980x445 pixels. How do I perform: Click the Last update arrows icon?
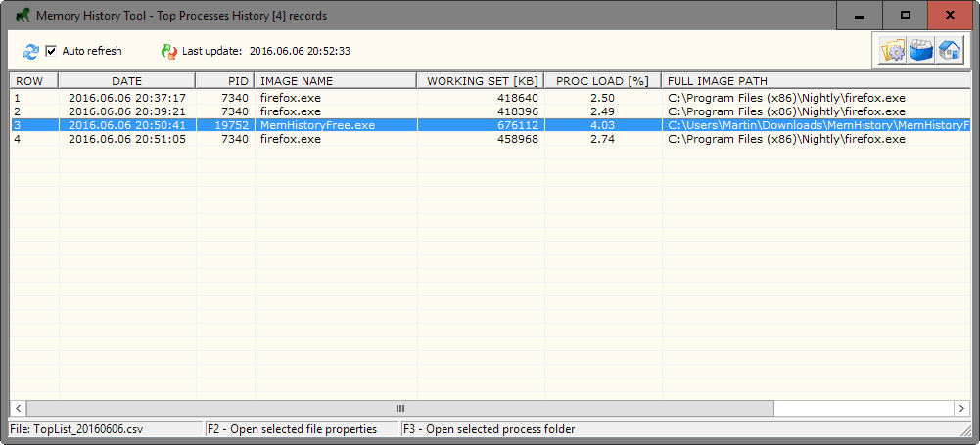[x=168, y=51]
